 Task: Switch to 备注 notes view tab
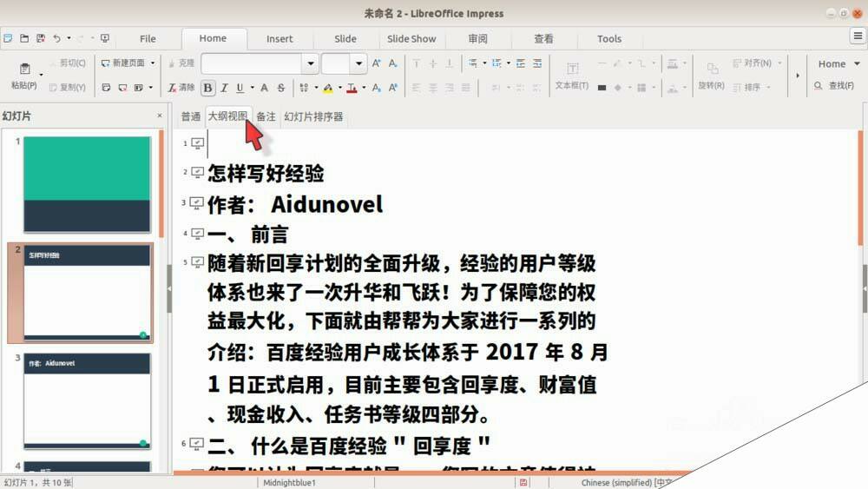(266, 116)
